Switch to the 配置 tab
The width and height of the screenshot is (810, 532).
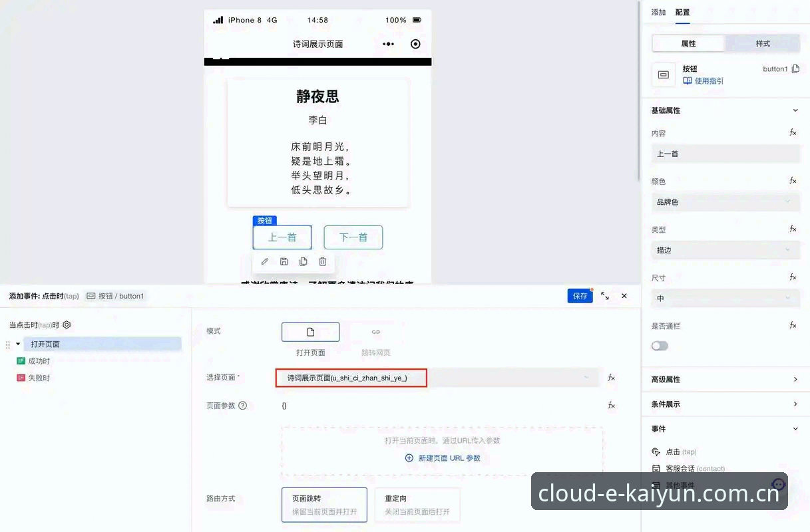683,13
